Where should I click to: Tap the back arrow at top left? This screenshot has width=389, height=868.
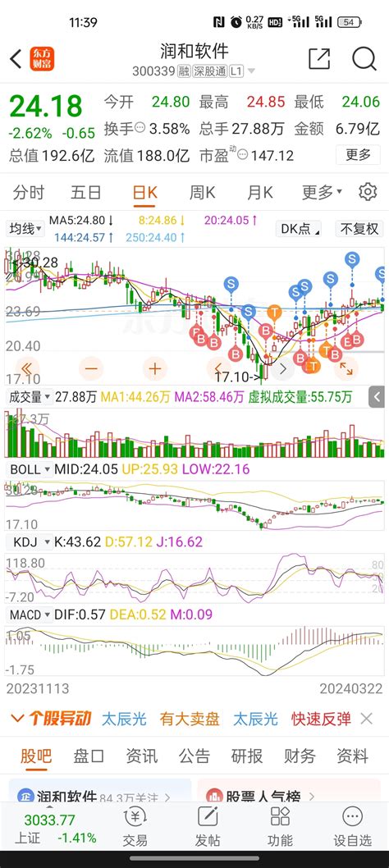click(x=16, y=58)
